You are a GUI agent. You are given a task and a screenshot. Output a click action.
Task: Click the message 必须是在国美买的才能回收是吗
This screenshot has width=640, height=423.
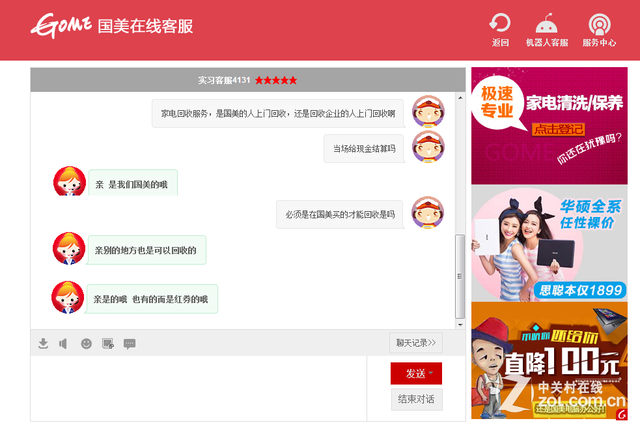pos(340,214)
